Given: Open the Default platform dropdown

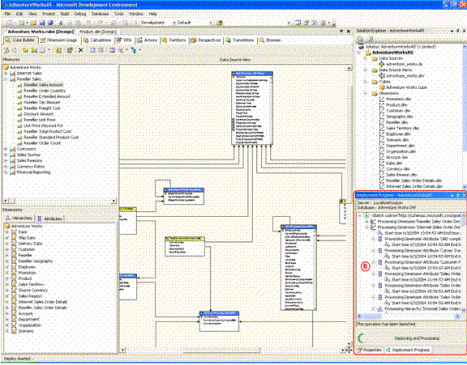Looking at the screenshot, I should pyautogui.click(x=211, y=23).
